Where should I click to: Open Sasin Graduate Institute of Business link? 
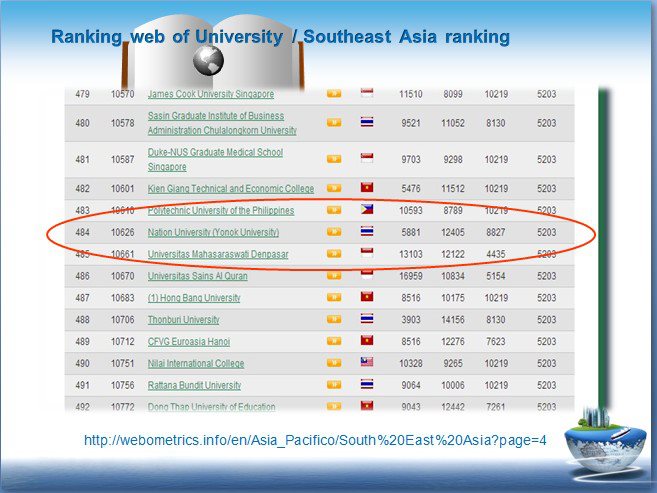222,123
